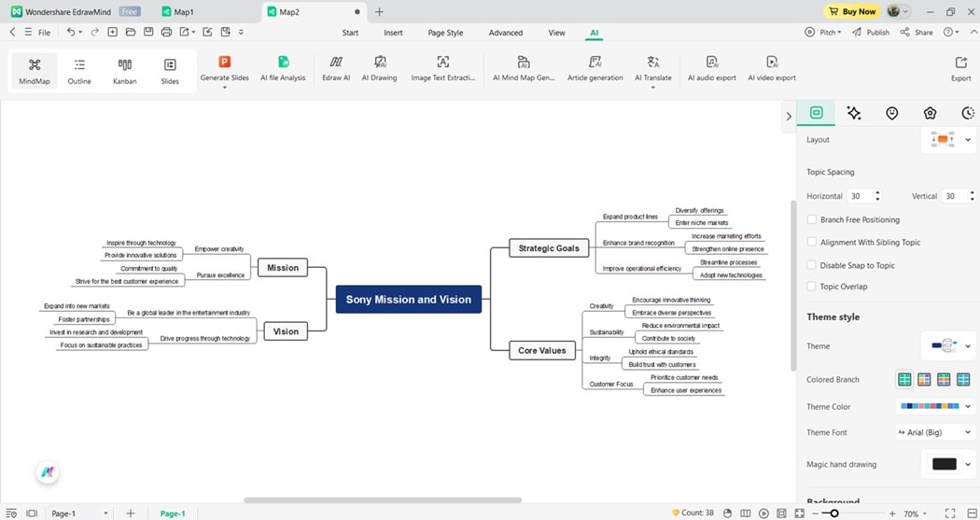The width and height of the screenshot is (980, 520).
Task: Open Theme Color palette dropdown
Action: pos(968,406)
